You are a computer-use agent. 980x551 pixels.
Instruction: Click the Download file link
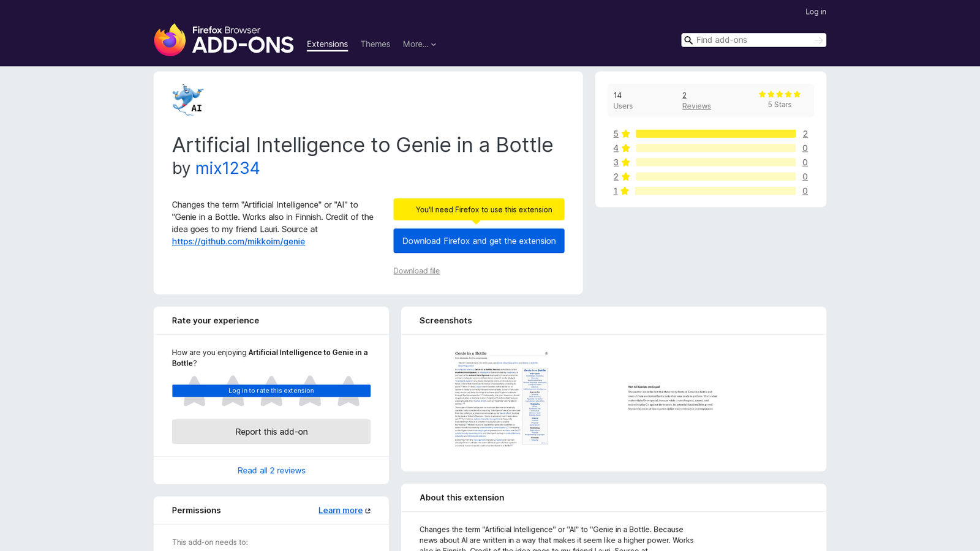[417, 271]
